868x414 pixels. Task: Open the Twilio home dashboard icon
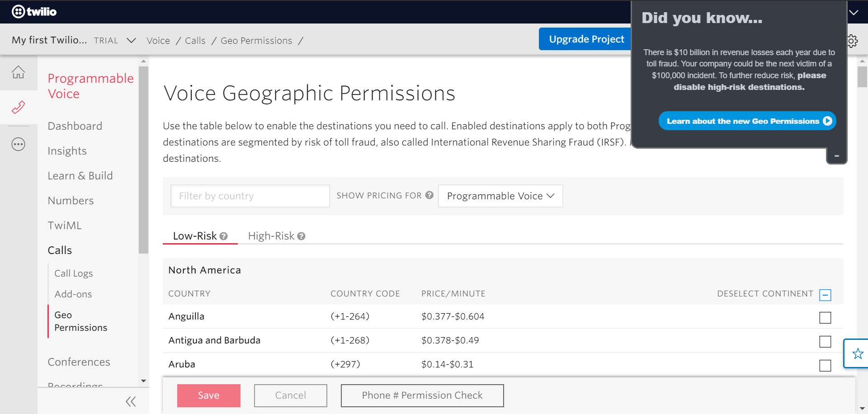[x=18, y=72]
